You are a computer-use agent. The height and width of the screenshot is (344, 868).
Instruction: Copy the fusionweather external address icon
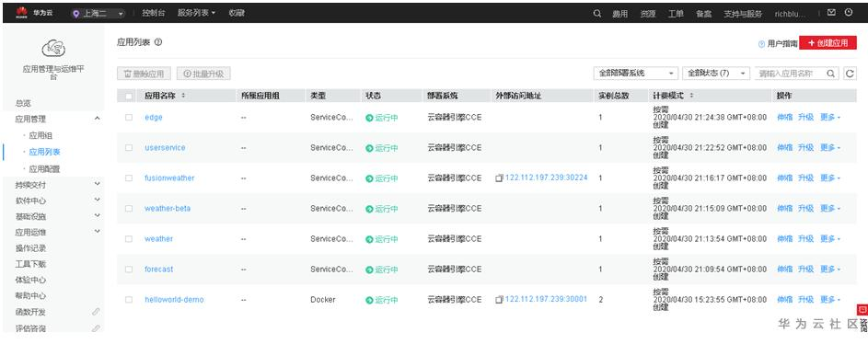499,178
